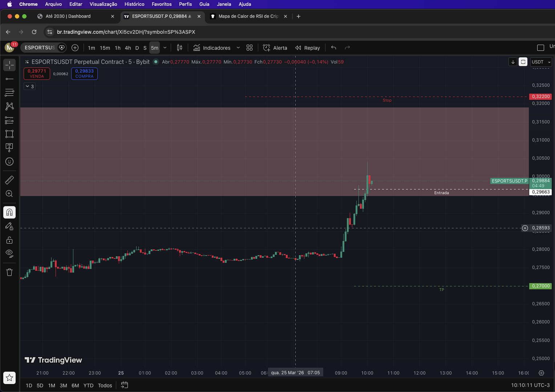Screen dimensions: 555x392
Task: Open the USDT currency dropdown
Action: [541, 62]
